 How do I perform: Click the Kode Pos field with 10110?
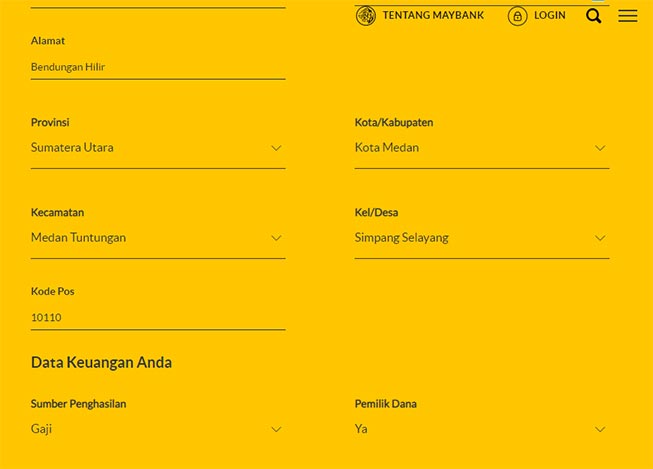tap(157, 318)
